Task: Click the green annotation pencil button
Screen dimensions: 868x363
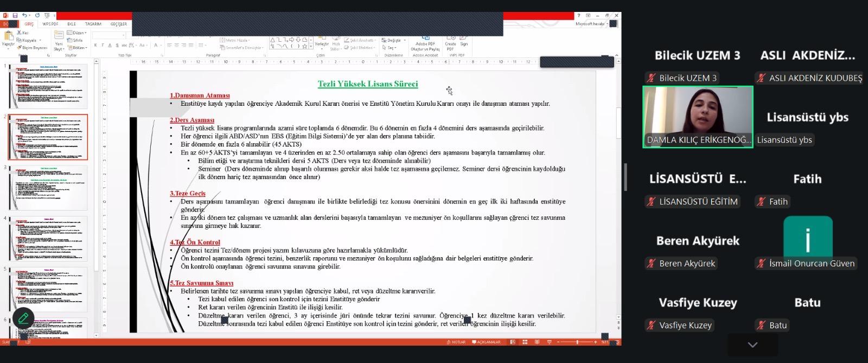Action: [x=23, y=318]
